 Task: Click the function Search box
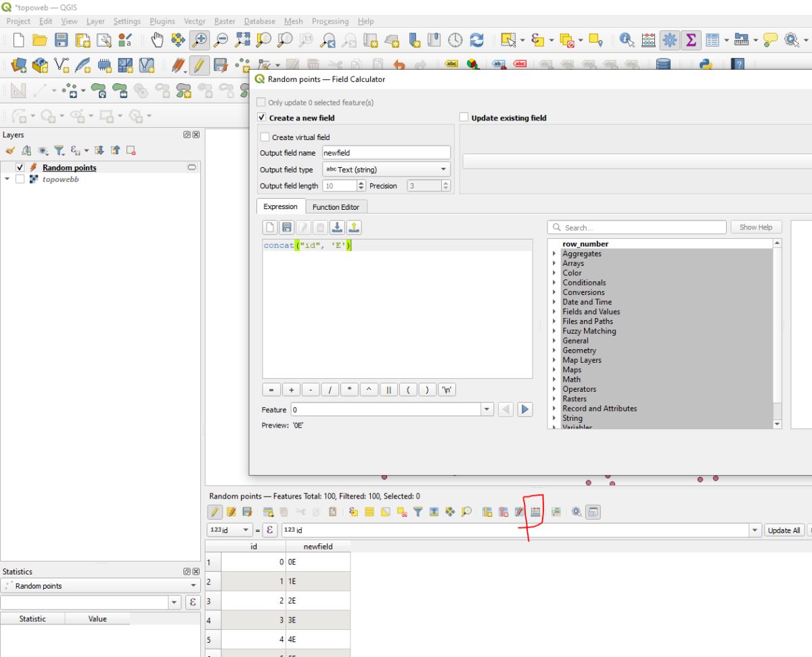(x=637, y=227)
